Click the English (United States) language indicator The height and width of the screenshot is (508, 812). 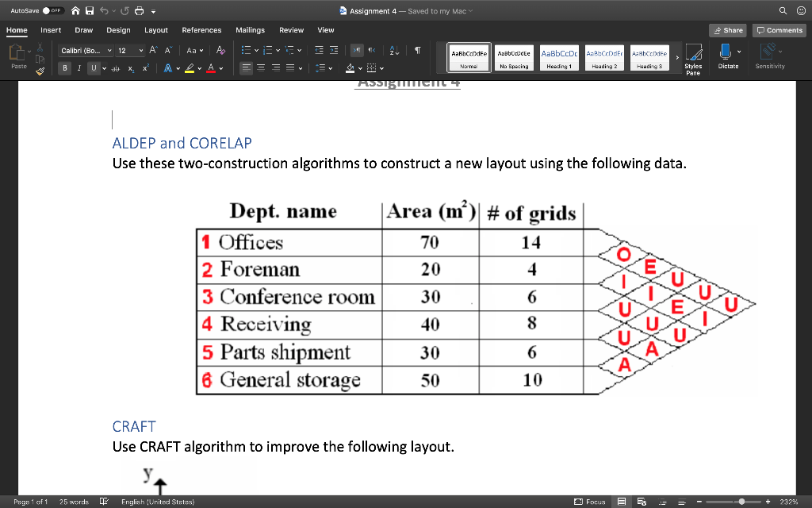[x=158, y=502]
